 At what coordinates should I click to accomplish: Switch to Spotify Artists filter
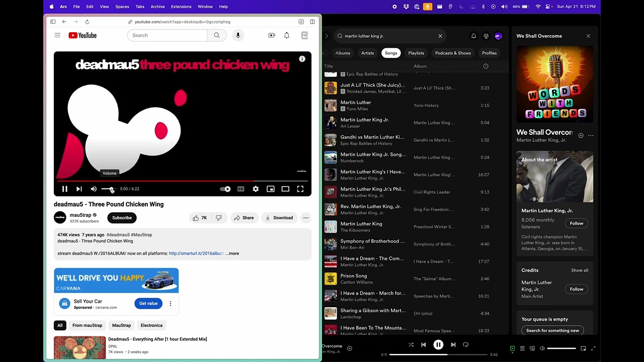coord(368,53)
